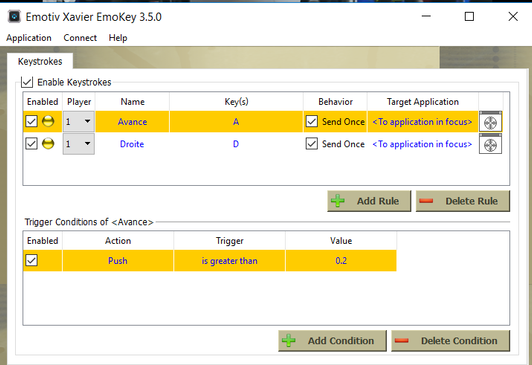
Task: Pick target window crosshair for Droite rule
Action: point(490,144)
